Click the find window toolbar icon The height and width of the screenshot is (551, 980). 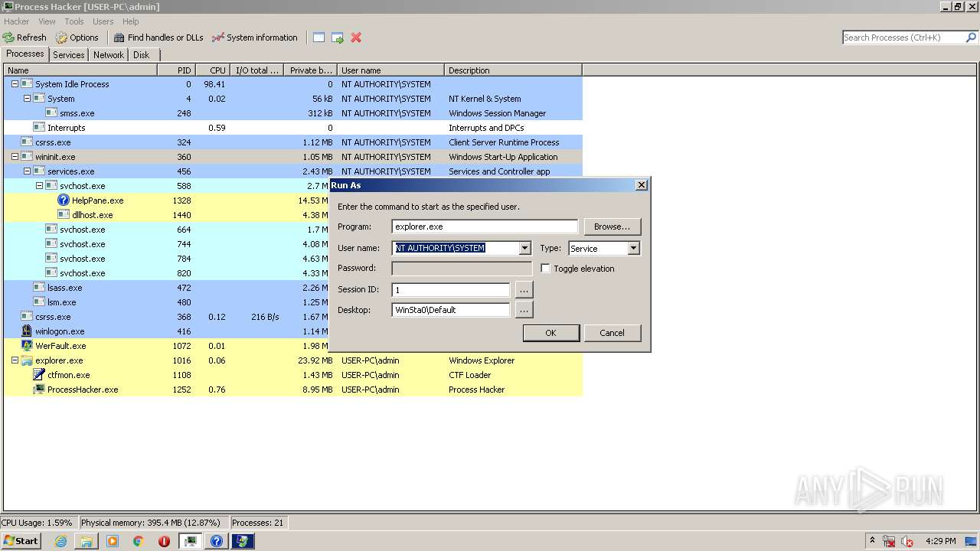coord(318,37)
